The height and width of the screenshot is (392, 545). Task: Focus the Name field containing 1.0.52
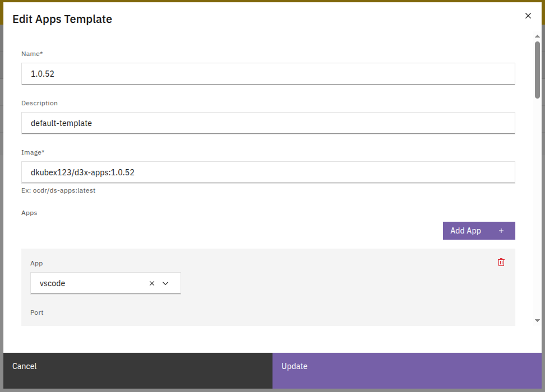268,73
